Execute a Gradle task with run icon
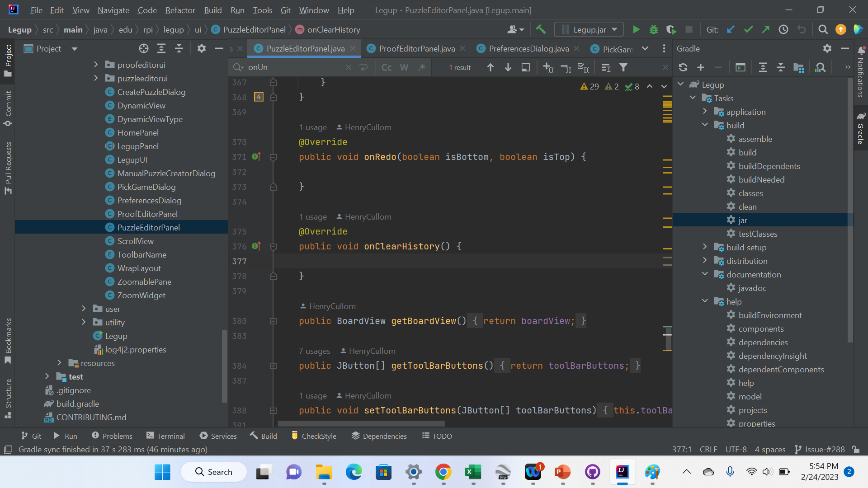 point(741,67)
